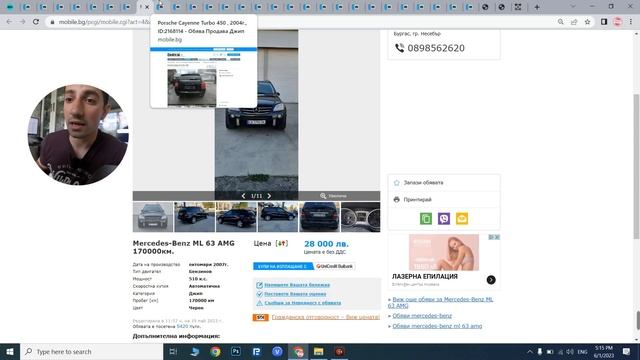Click the ENG language indicator
This screenshot has width=640, height=360.
[582, 351]
